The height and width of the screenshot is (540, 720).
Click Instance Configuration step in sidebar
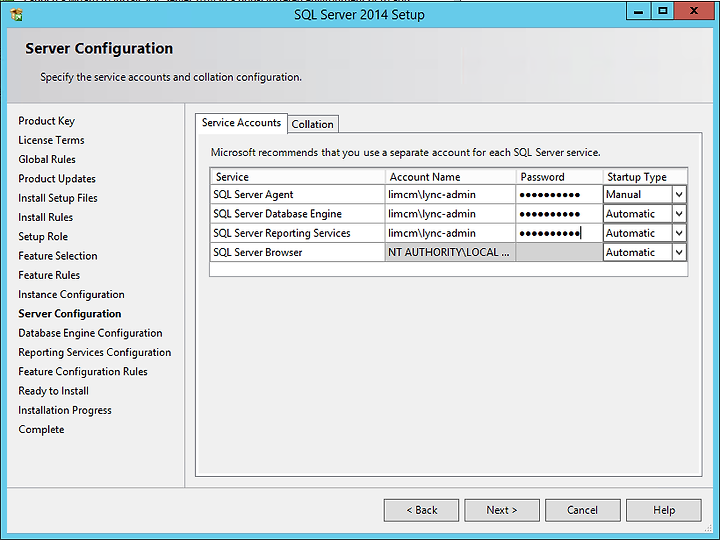click(x=71, y=294)
